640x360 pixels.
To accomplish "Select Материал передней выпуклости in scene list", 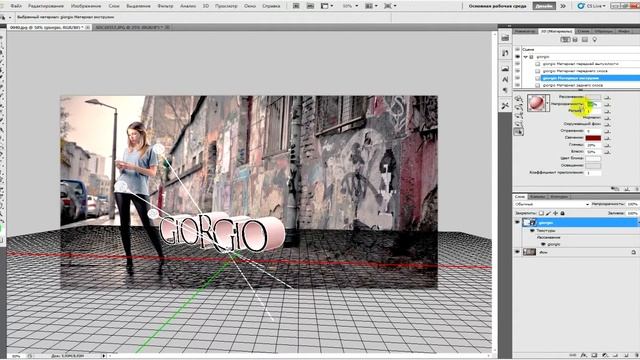I will click(580, 64).
